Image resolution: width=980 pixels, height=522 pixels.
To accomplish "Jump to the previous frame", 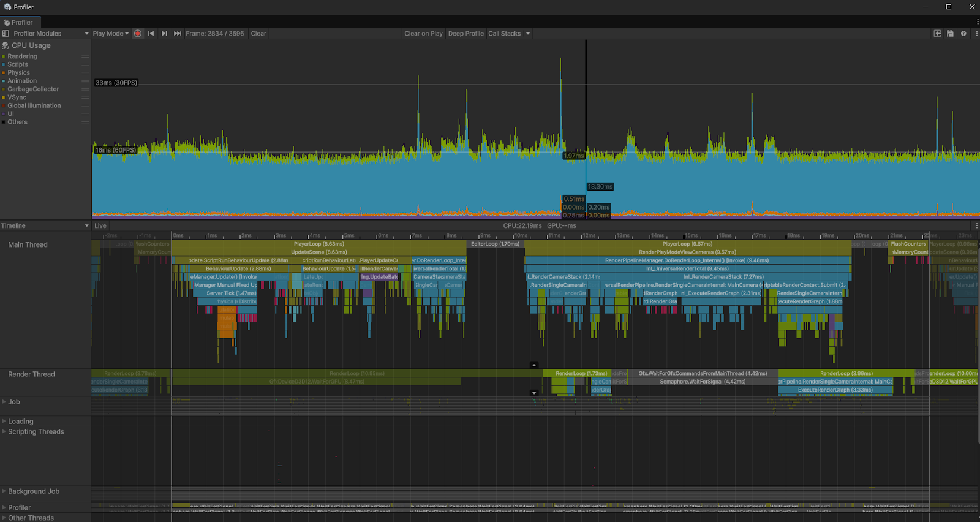I will tap(151, 34).
